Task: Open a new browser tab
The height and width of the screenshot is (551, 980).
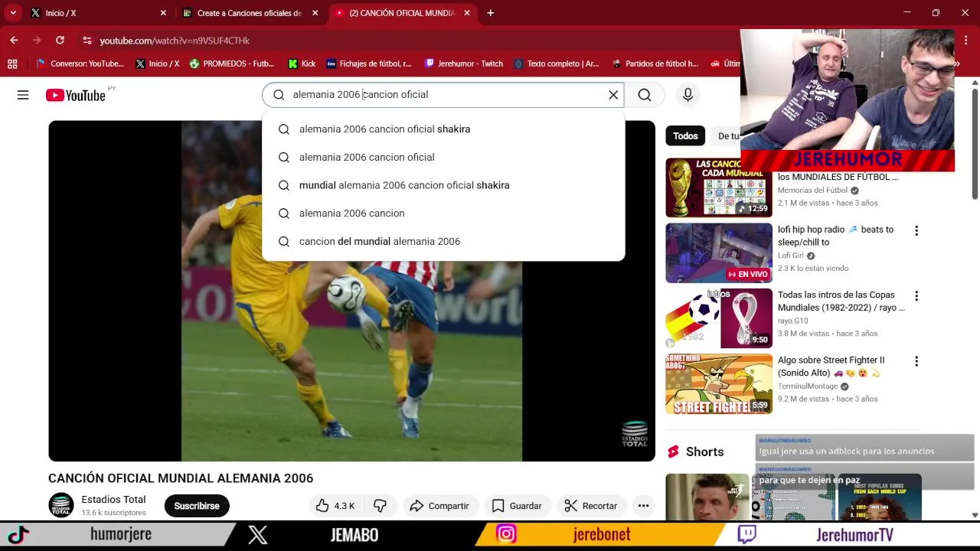Action: (x=490, y=13)
